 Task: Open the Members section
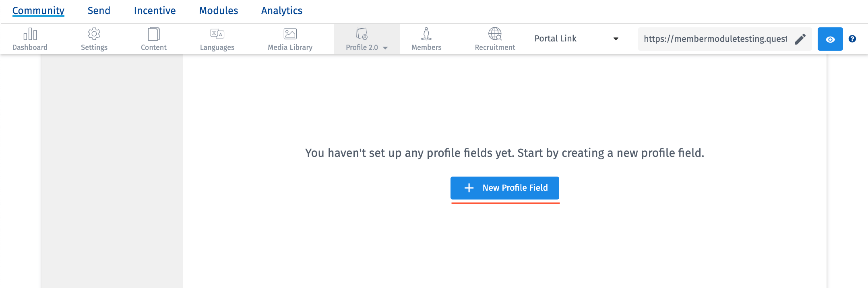426,39
